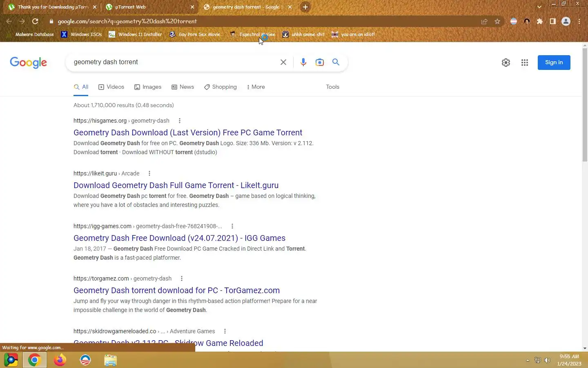Select the Videos results tab

pyautogui.click(x=111, y=87)
